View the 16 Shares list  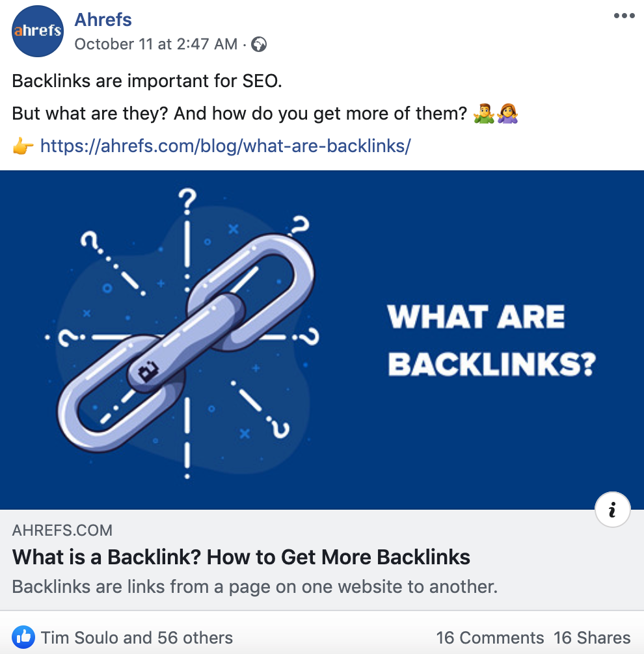[x=592, y=638]
